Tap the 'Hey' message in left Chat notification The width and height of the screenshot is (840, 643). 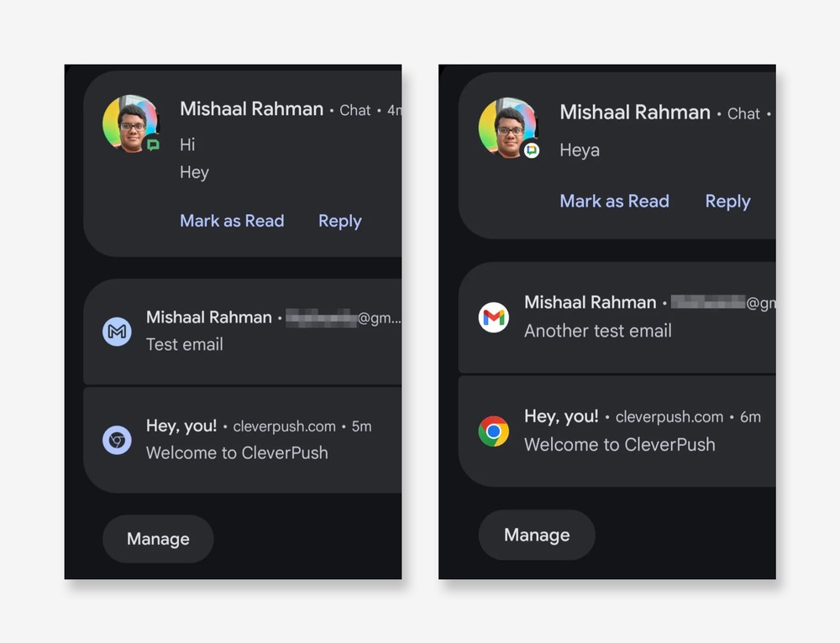click(x=195, y=172)
